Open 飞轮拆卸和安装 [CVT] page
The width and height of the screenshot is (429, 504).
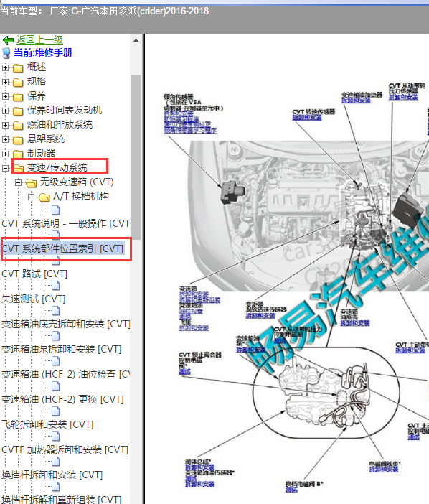[47, 424]
